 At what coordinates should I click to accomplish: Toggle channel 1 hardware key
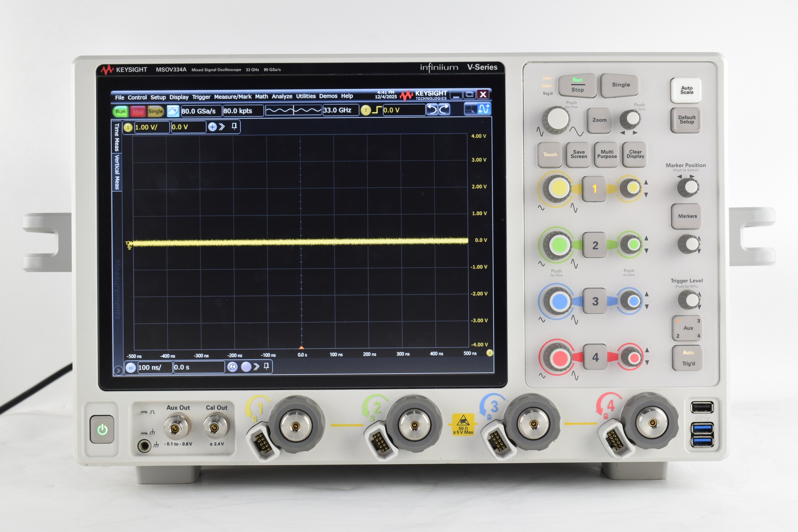pos(594,189)
